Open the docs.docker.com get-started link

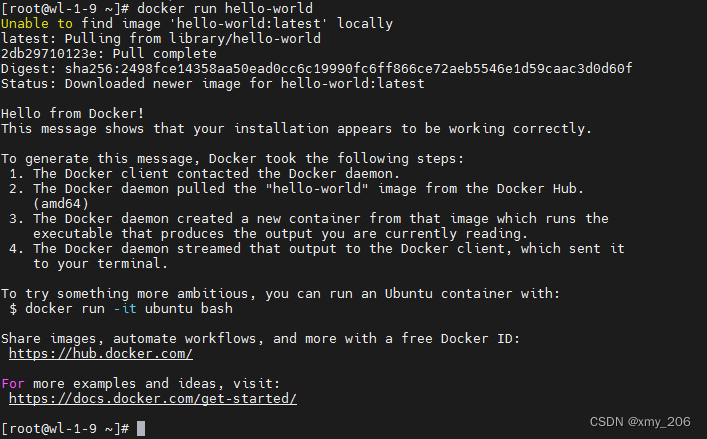click(153, 399)
